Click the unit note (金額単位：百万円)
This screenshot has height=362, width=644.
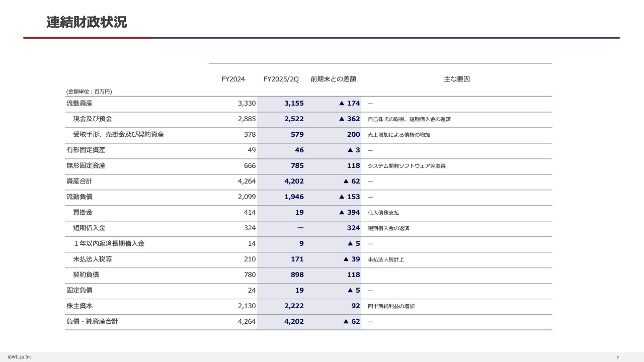click(89, 92)
